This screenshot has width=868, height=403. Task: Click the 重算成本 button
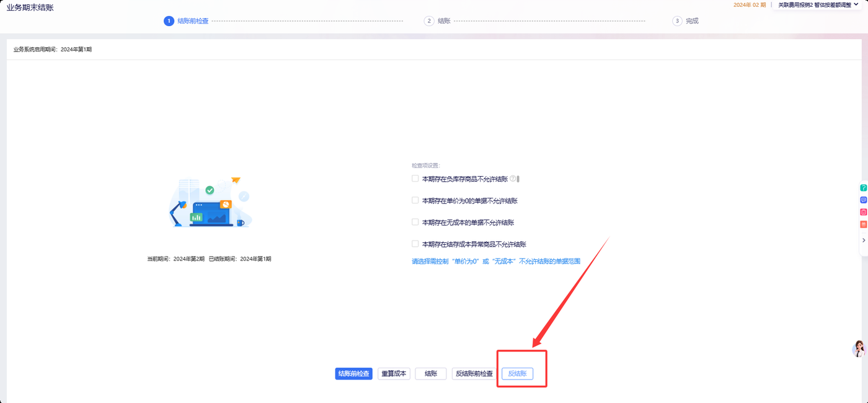(394, 374)
